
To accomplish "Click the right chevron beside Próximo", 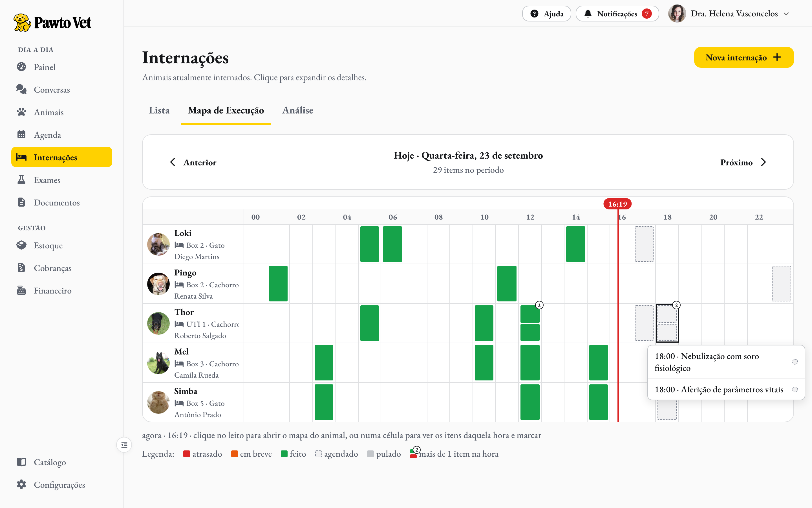I will (x=764, y=162).
